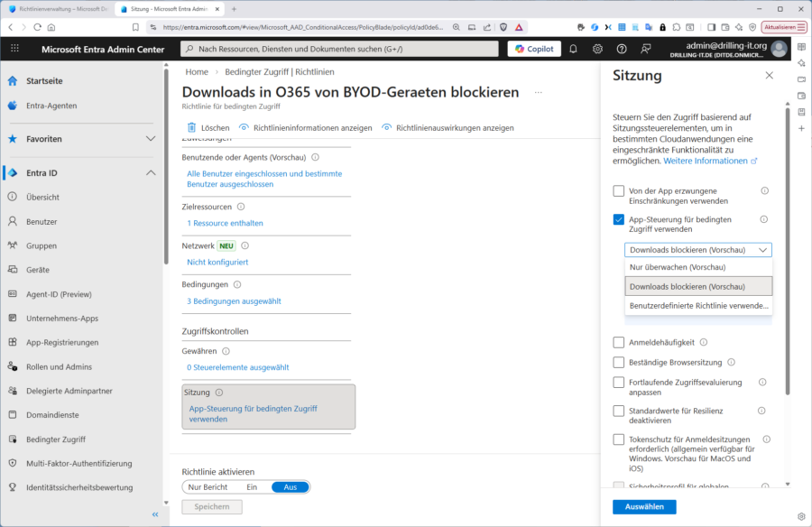Uncheck App-Steuerung für bedingten Zugriff verwenden
The height and width of the screenshot is (527, 812).
pos(618,219)
